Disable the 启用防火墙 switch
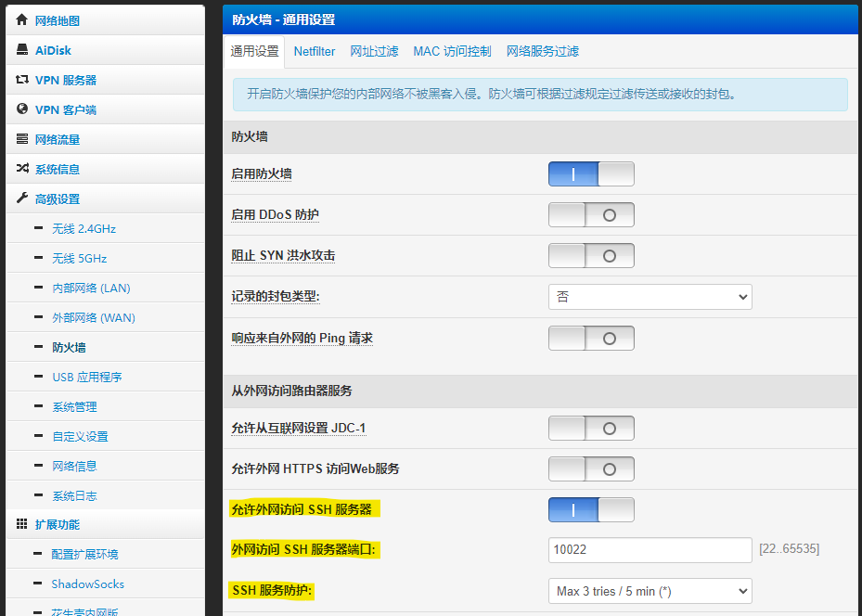The image size is (862, 616). pyautogui.click(x=591, y=173)
